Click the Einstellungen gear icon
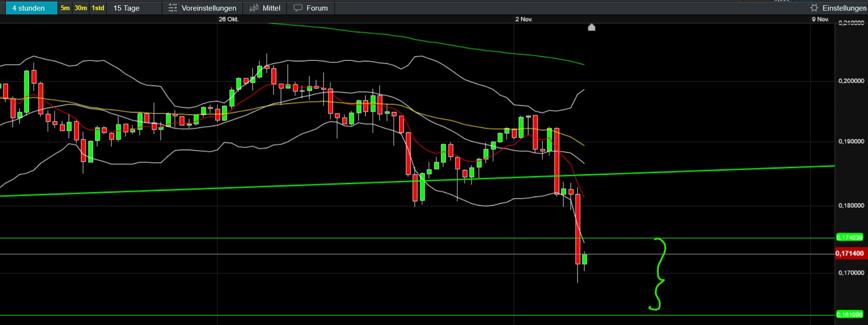868x325 pixels. click(x=814, y=8)
